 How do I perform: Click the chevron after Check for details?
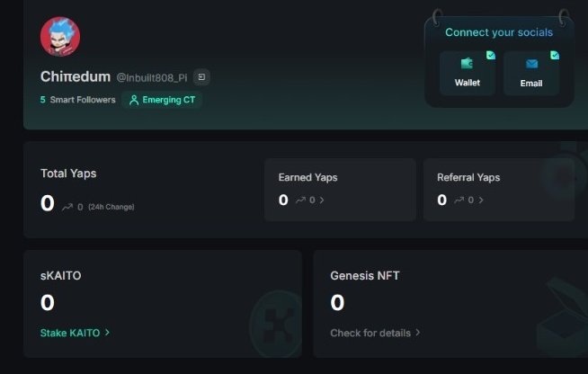coord(418,333)
